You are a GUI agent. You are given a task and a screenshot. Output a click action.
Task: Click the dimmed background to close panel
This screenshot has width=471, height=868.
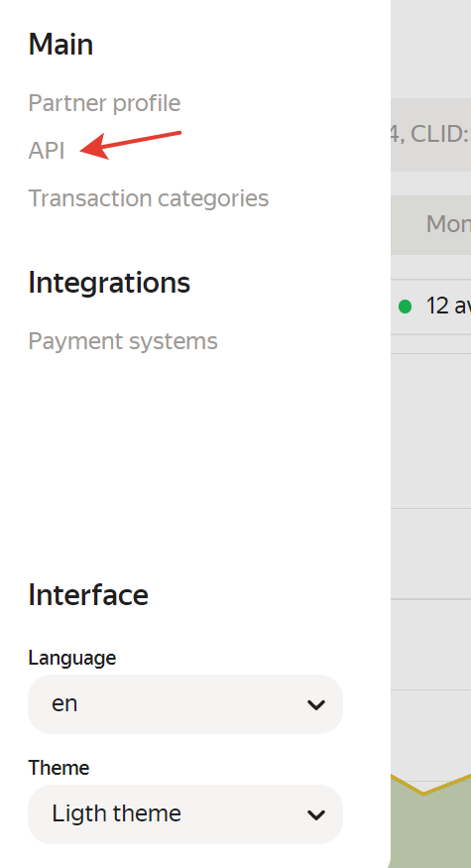[x=430, y=442]
